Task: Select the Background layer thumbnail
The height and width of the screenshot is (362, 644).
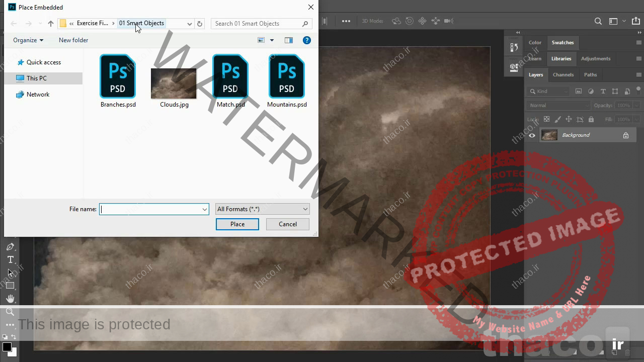Action: click(549, 135)
